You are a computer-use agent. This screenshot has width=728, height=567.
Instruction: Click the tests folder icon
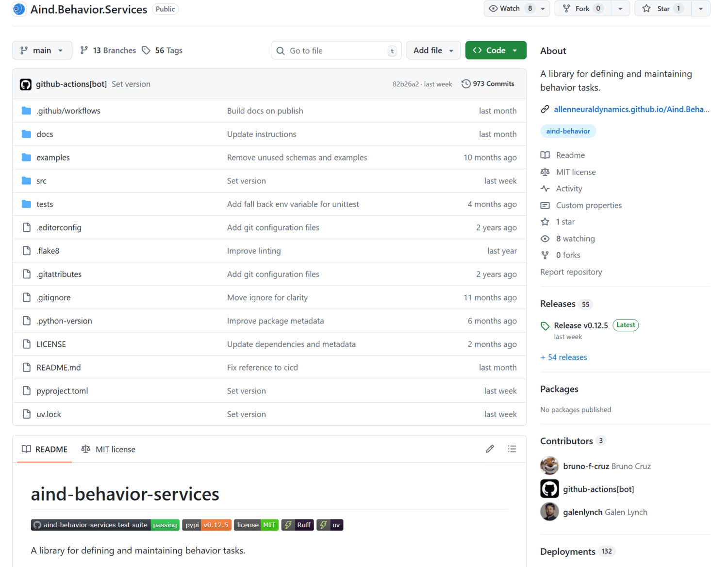pos(27,204)
